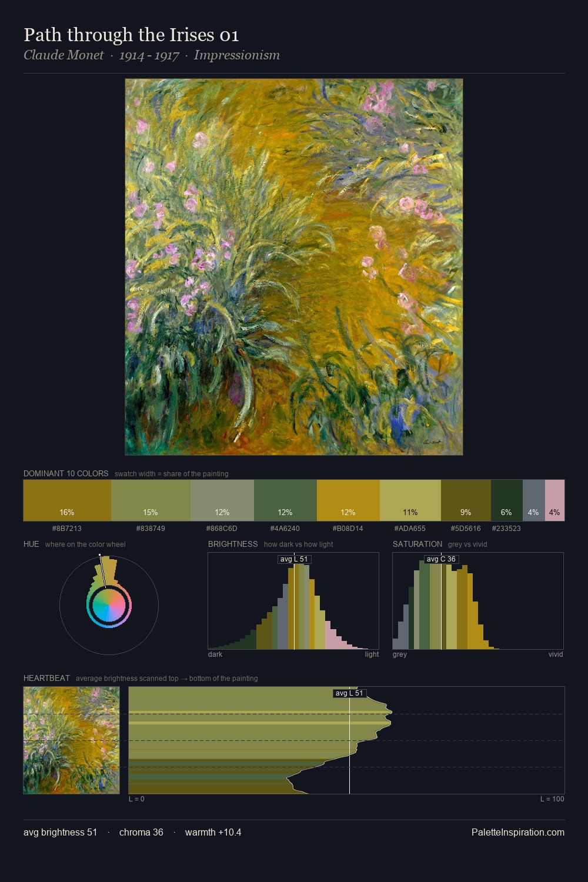588x882 pixels.
Task: Select the 12% swatch #868C6D
Action: click(222, 500)
